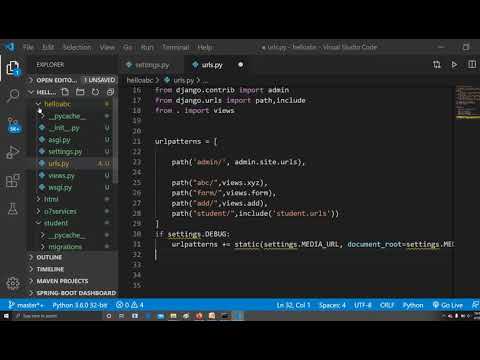480x360 pixels.
Task: Open the View menu
Action: pyautogui.click(x=107, y=47)
